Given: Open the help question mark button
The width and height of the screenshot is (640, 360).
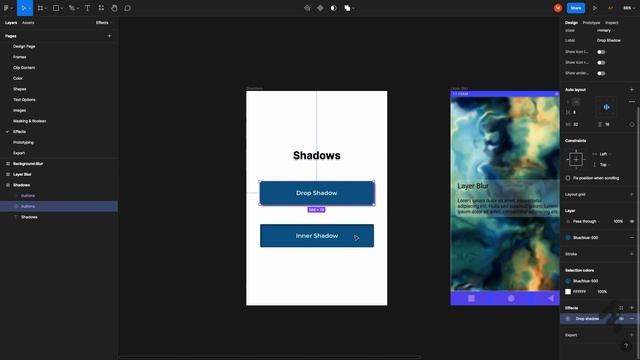Looking at the screenshot, I should coord(626,346).
